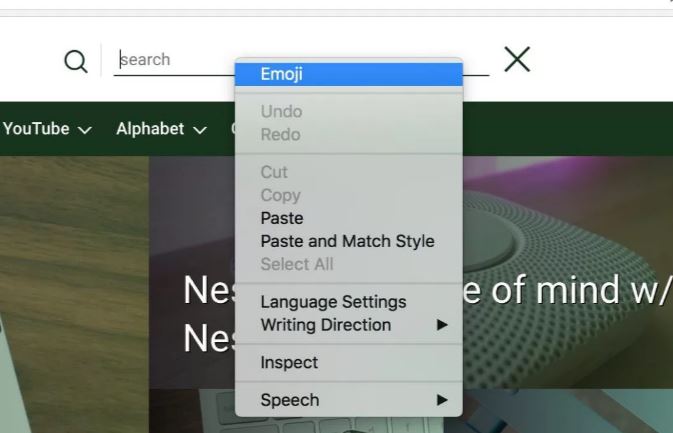Pick Copy from the context menu
The width and height of the screenshot is (673, 433).
click(x=280, y=195)
